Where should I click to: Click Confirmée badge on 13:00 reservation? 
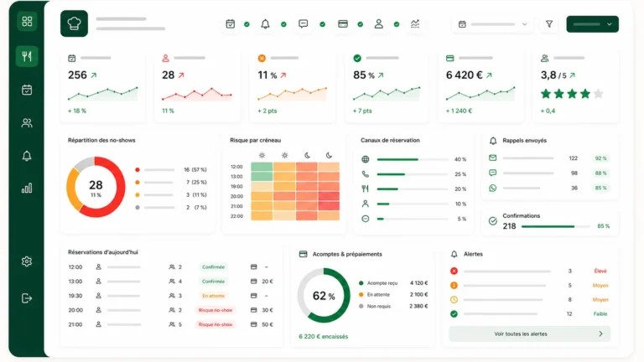(x=213, y=282)
